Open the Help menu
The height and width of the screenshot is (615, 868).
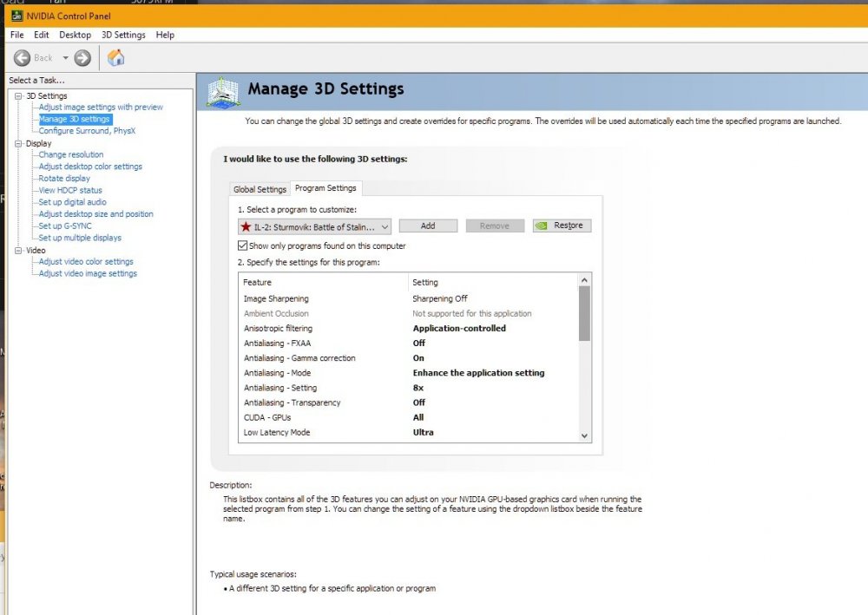[165, 35]
